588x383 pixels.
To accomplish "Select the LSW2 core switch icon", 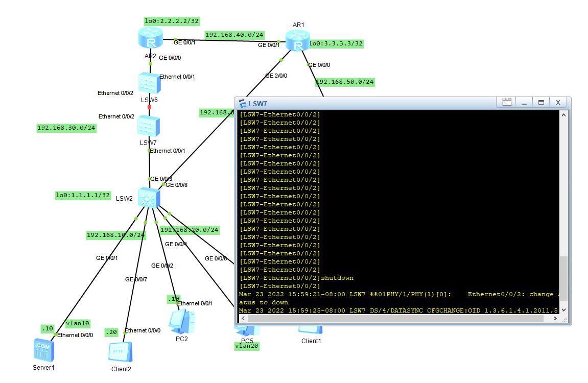I will pyautogui.click(x=149, y=198).
